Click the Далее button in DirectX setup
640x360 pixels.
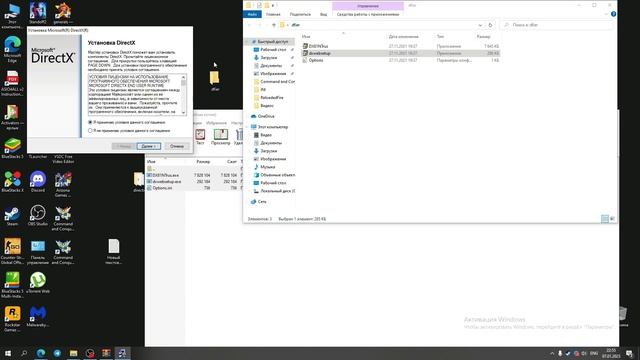tap(149, 146)
